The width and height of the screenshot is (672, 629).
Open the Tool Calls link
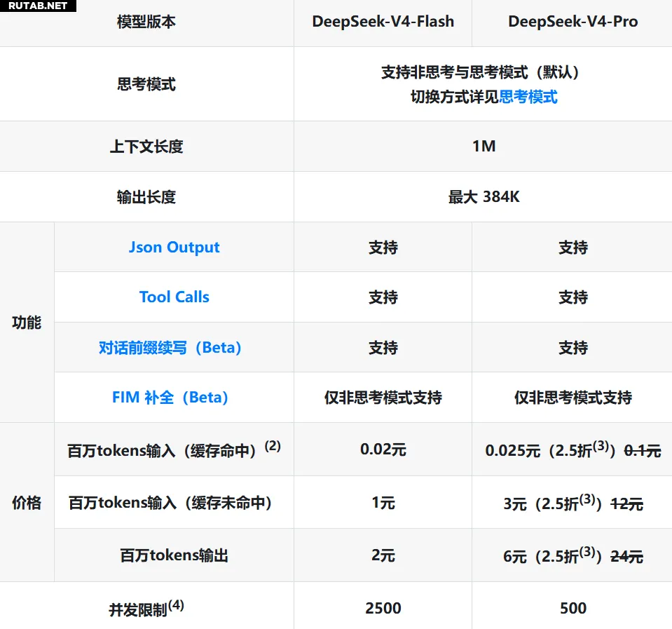point(174,297)
